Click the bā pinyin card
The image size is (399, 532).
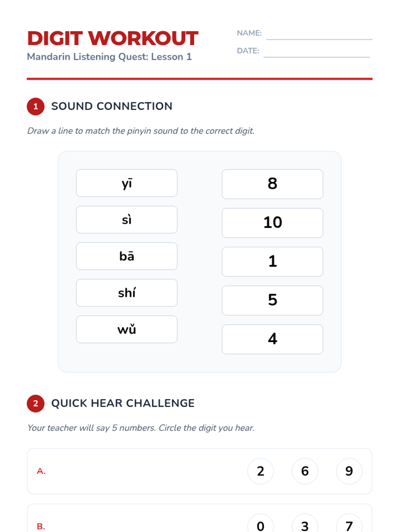127,256
